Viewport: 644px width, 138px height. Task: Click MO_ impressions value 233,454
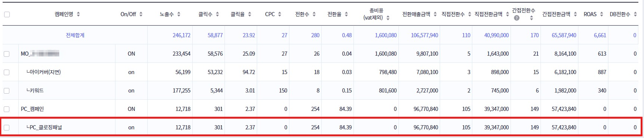pyautogui.click(x=181, y=54)
